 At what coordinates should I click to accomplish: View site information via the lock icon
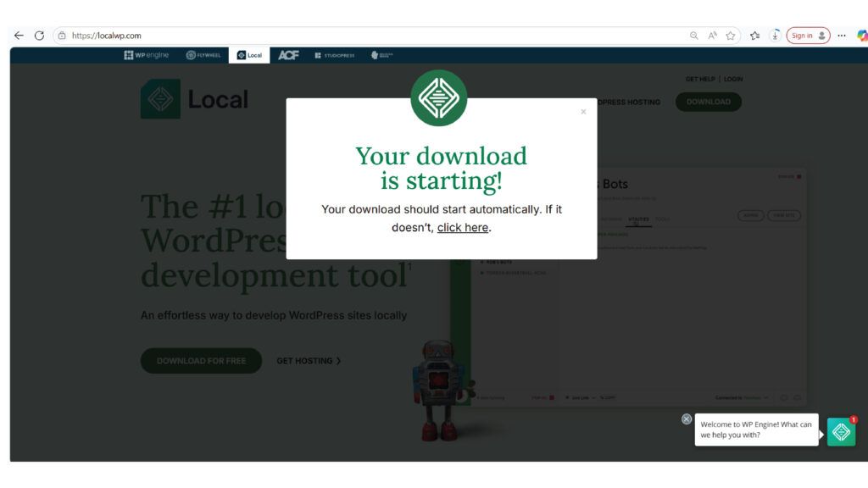62,36
